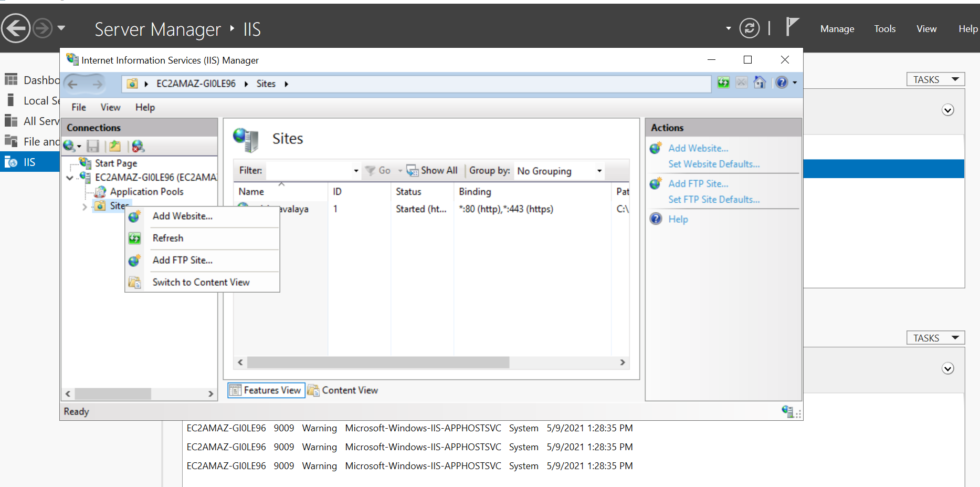Open the View menu in IIS Manager
Viewport: 980px width, 487px height.
(110, 107)
